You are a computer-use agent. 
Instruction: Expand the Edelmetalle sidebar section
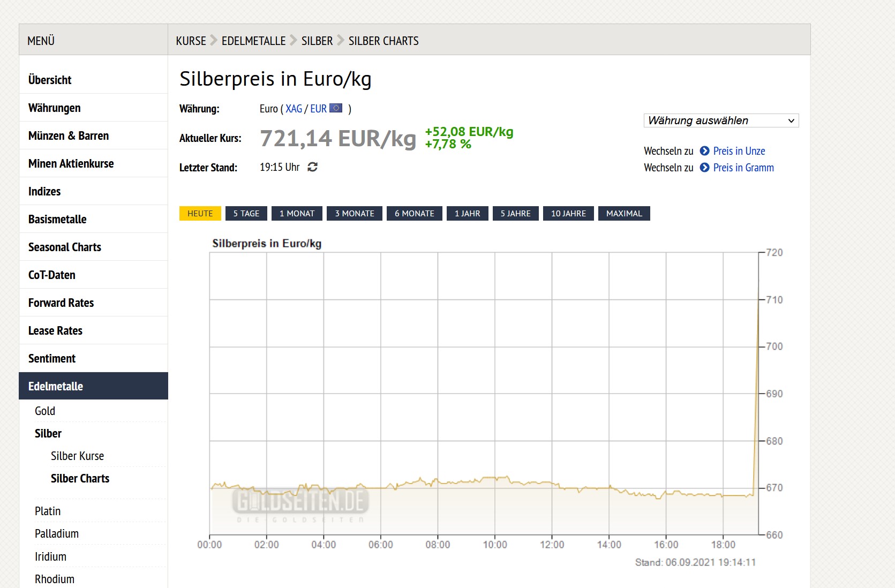coord(56,386)
